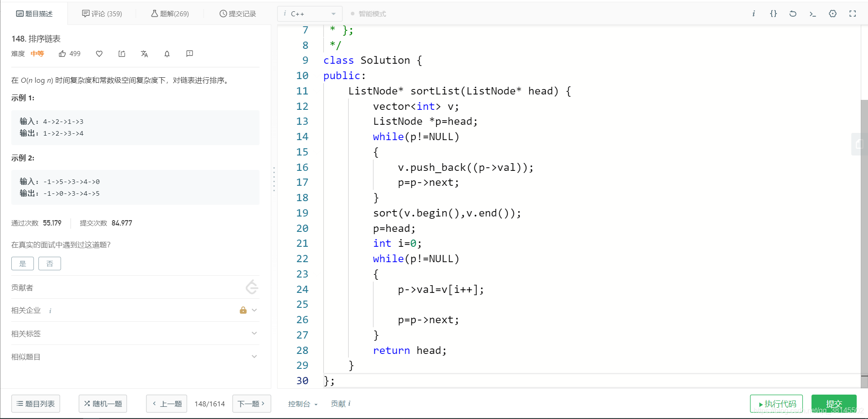Go to previous problem 上一题
868x419 pixels.
(167, 404)
